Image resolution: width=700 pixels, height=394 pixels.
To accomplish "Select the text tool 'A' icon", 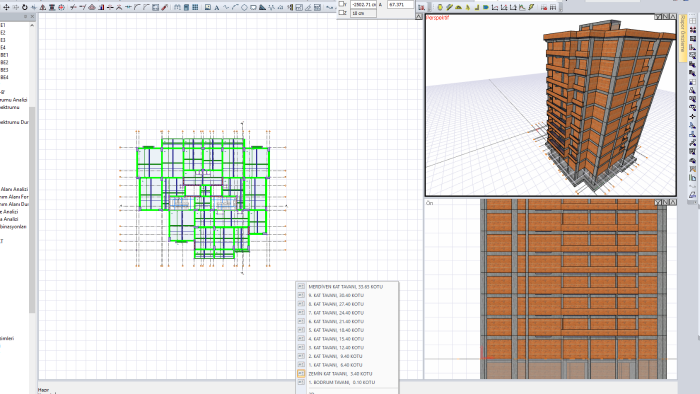I will coord(217,8).
